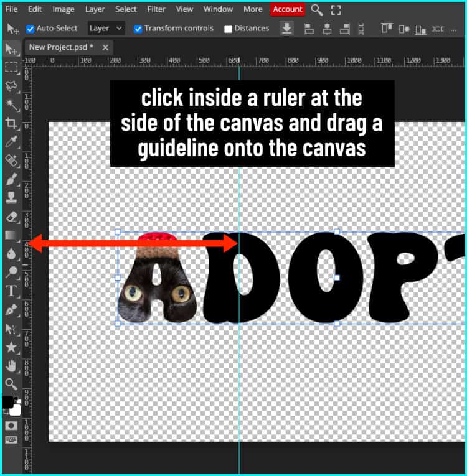Open the Window menu
Image resolution: width=467 pixels, height=476 pixels.
[218, 9]
